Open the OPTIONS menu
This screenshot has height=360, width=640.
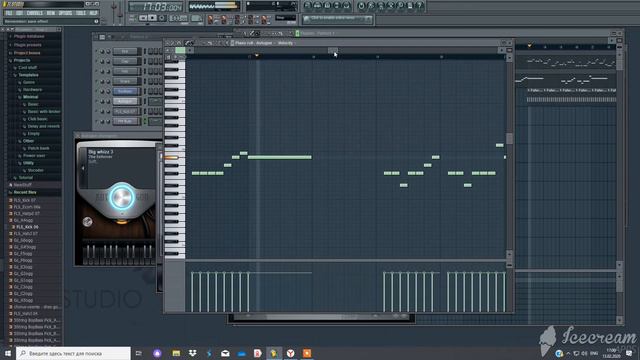65,13
